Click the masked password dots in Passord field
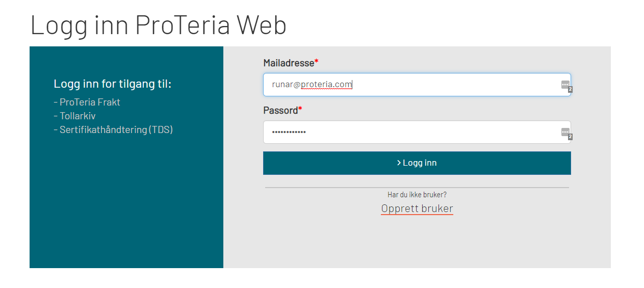The width and height of the screenshot is (644, 288). [289, 133]
